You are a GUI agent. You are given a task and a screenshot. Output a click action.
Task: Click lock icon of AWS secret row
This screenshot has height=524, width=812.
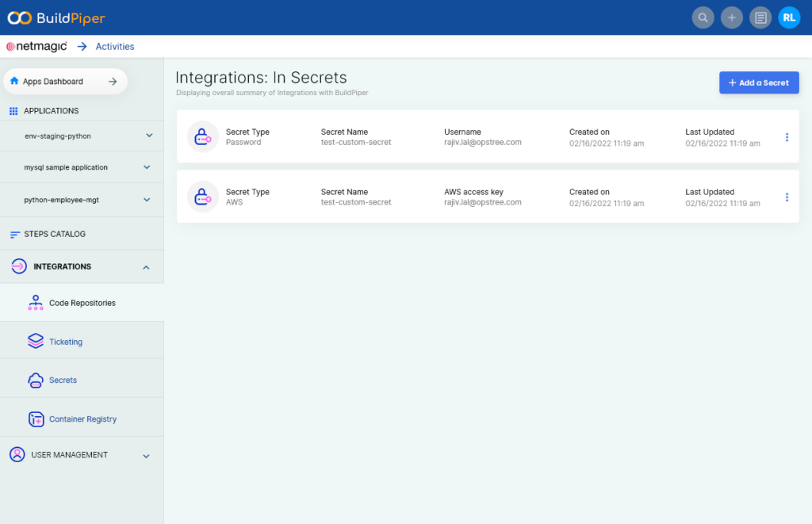tap(202, 197)
